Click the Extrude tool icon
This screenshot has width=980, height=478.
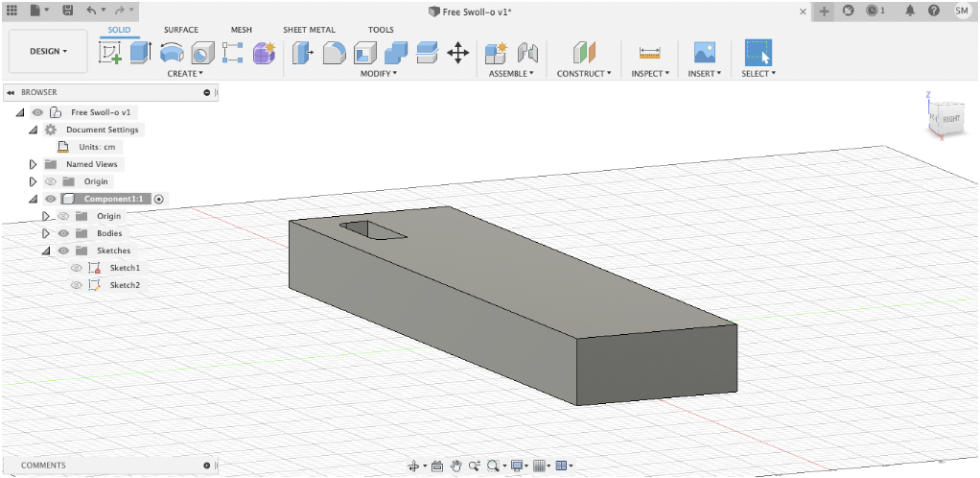pyautogui.click(x=141, y=53)
